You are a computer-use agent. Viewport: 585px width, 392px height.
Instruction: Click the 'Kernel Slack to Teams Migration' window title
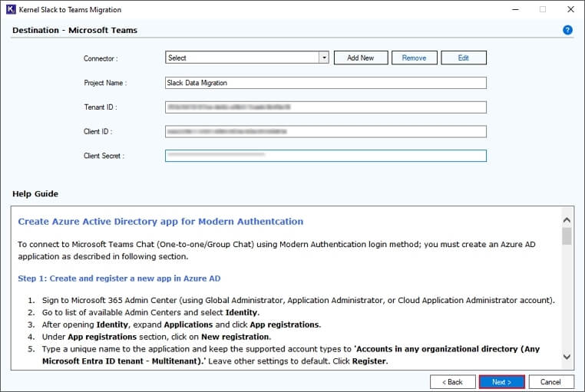tap(70, 10)
